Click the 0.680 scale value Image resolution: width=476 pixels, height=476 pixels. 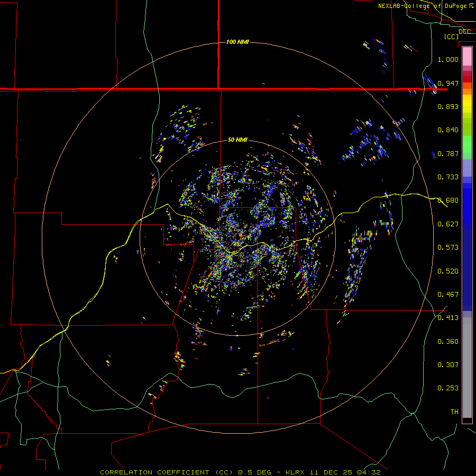coord(448,200)
